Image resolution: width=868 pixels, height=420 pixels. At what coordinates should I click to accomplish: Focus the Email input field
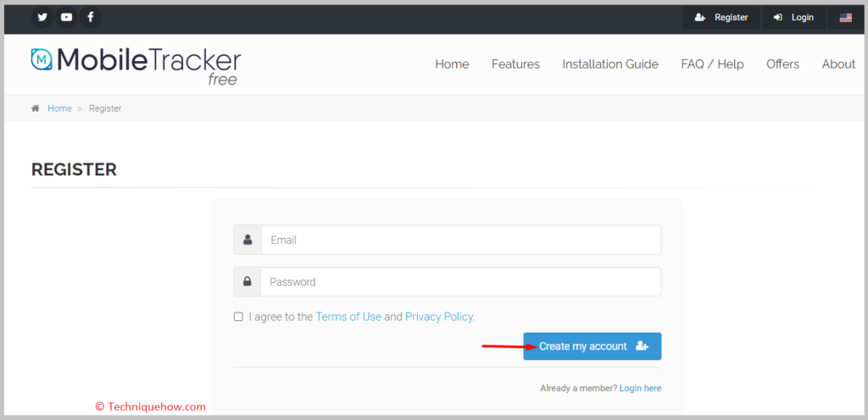tap(461, 240)
